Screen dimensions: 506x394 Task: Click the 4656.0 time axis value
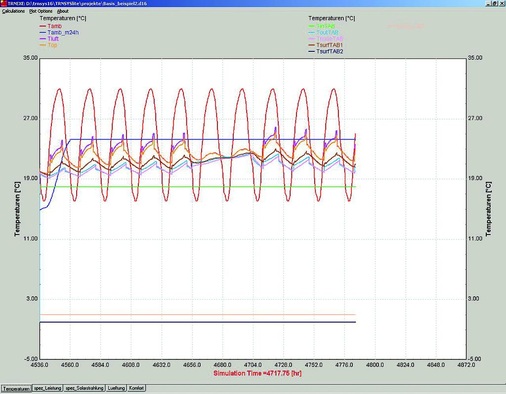pos(192,365)
